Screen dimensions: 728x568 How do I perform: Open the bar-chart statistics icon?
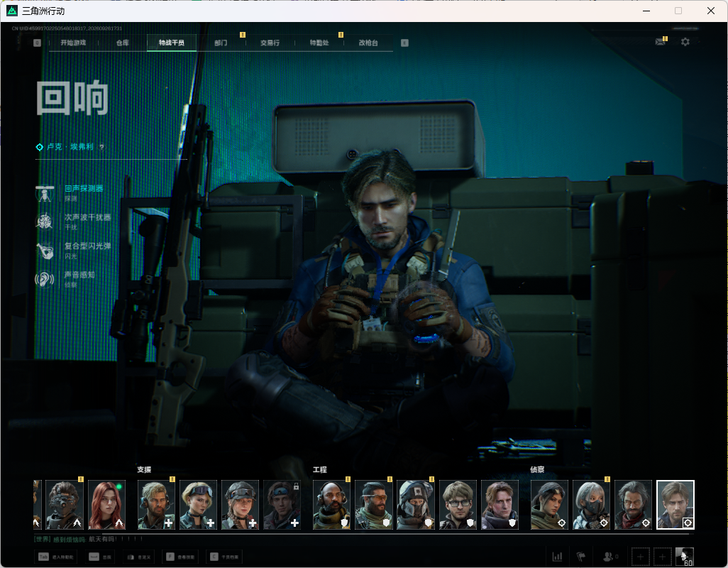pos(557,557)
